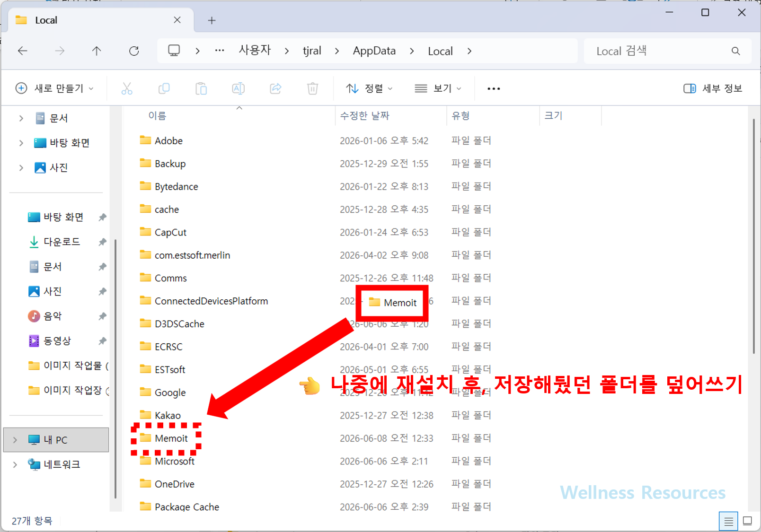
Task: Click Local in the address path
Action: (x=440, y=51)
